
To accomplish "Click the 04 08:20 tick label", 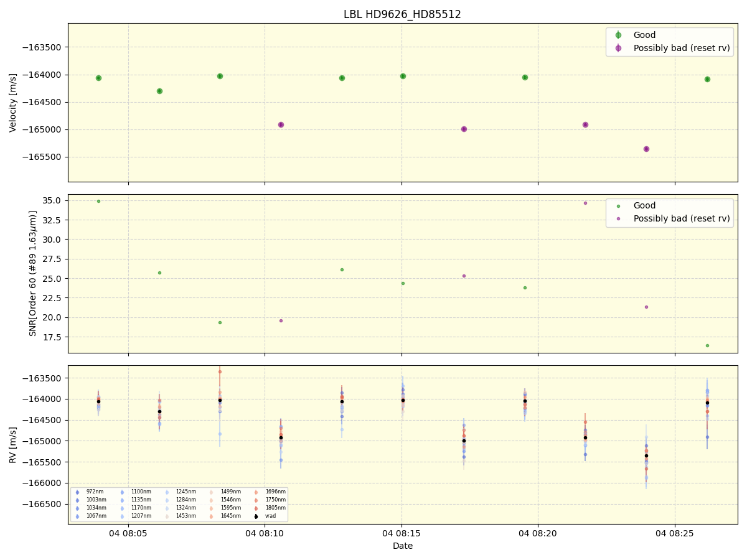I will 538,533.
